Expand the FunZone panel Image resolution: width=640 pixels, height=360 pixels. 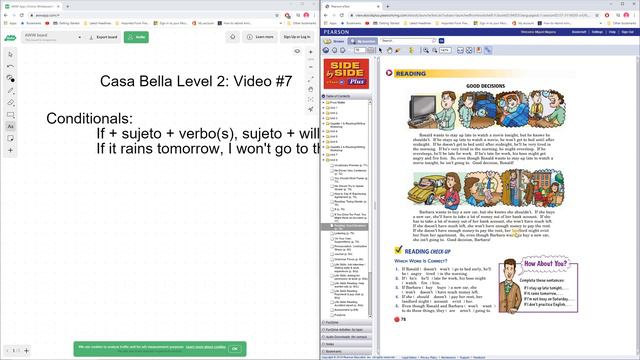[x=347, y=322]
